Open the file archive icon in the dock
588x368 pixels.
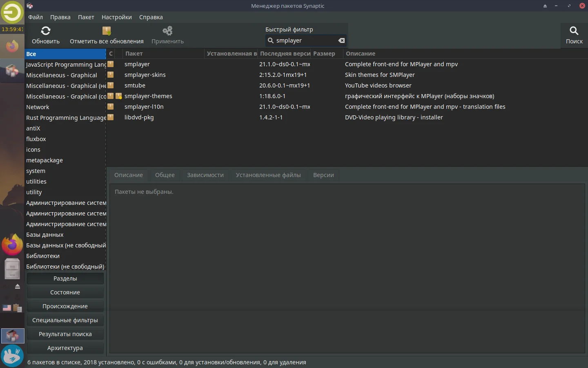[x=12, y=269]
